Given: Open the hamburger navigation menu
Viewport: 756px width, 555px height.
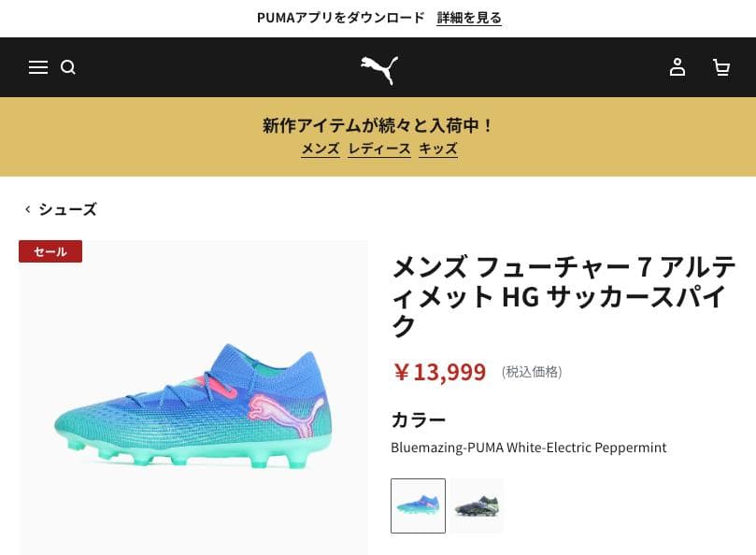Looking at the screenshot, I should (38, 67).
